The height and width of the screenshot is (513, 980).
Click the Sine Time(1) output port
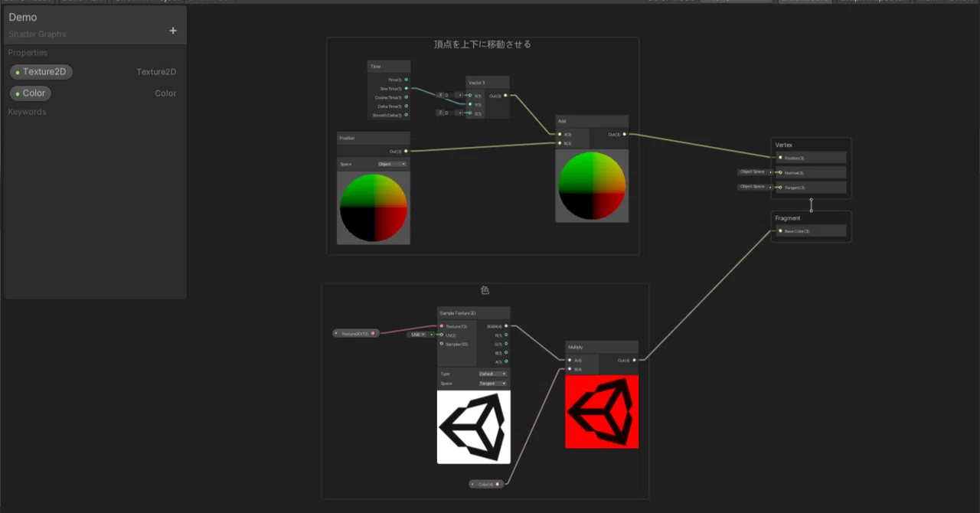[406, 89]
